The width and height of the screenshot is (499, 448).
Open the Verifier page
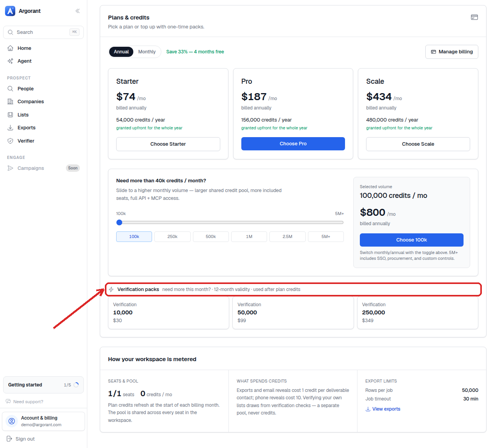pyautogui.click(x=43, y=141)
